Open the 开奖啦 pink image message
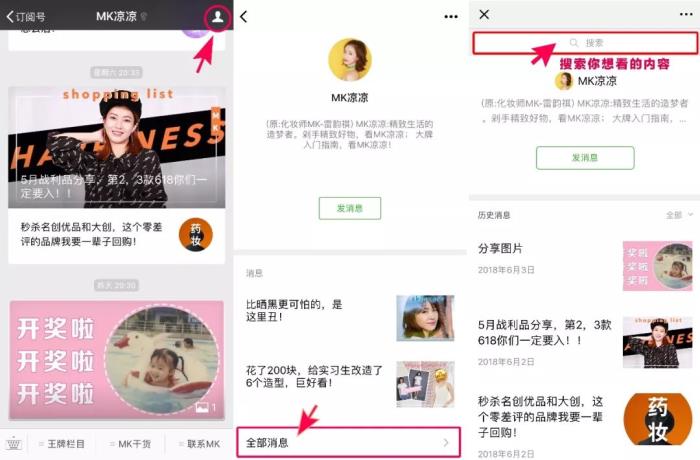 point(117,360)
